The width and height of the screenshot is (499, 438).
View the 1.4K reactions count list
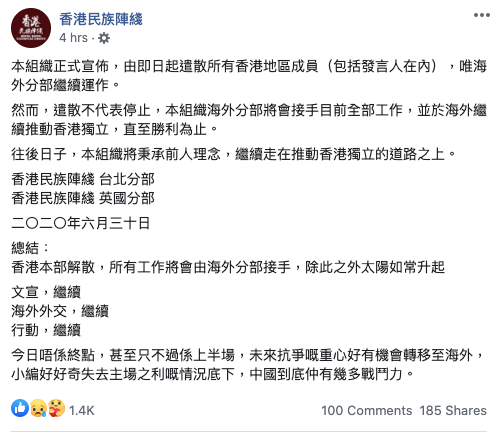(82, 410)
